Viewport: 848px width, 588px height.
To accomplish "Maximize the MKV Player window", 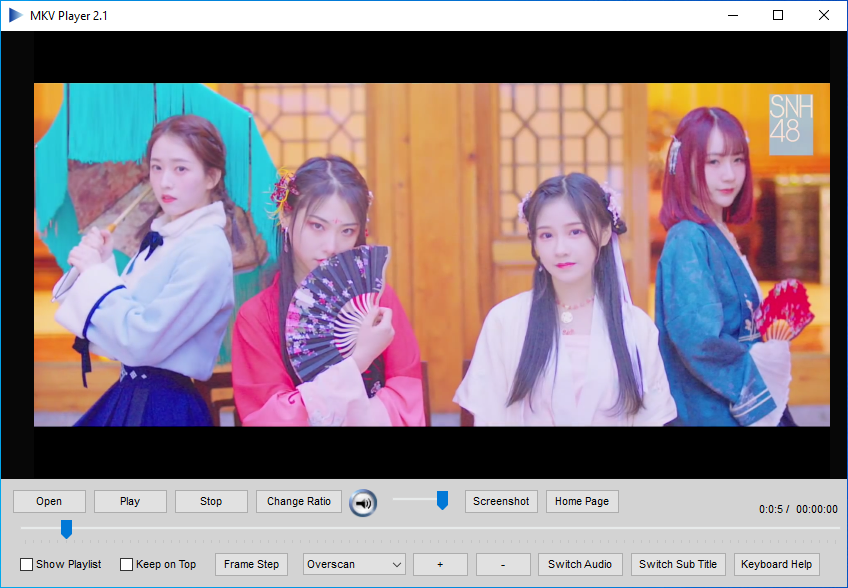I will click(778, 15).
